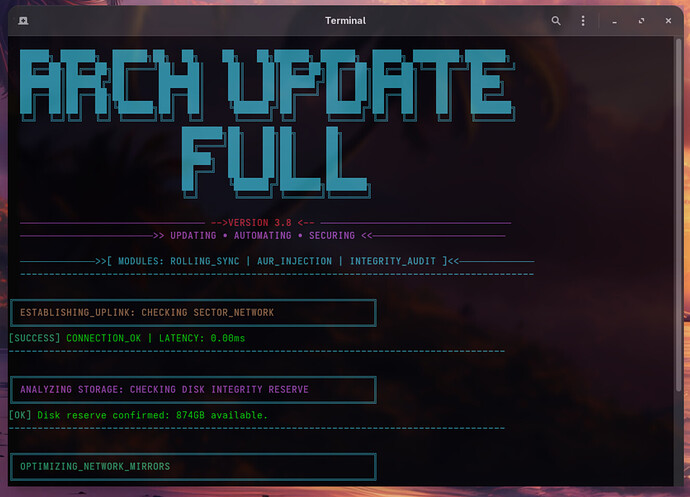Image resolution: width=690 pixels, height=497 pixels.
Task: Click the 'OPTIMIZING_NETWORK_MIRRORS' line
Action: [95, 467]
